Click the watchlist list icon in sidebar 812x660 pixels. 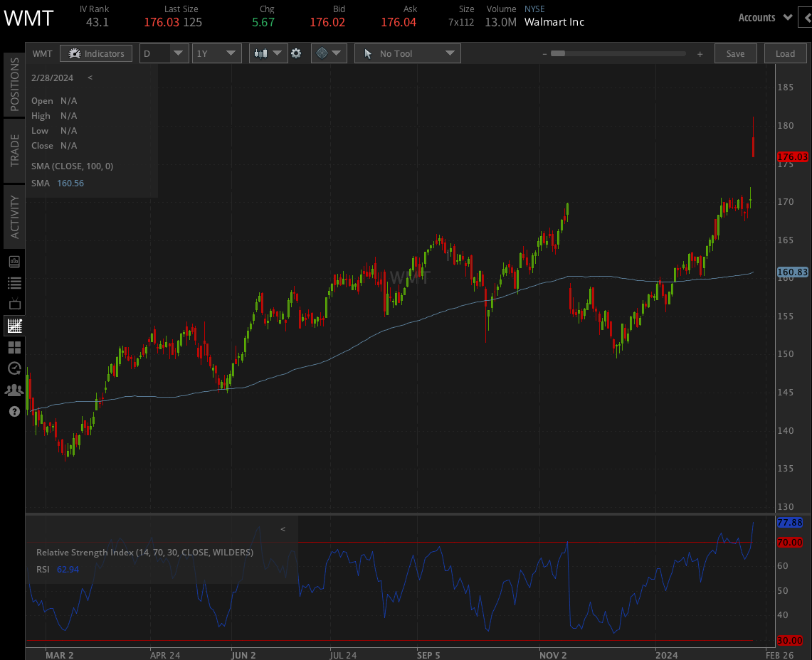[14, 283]
